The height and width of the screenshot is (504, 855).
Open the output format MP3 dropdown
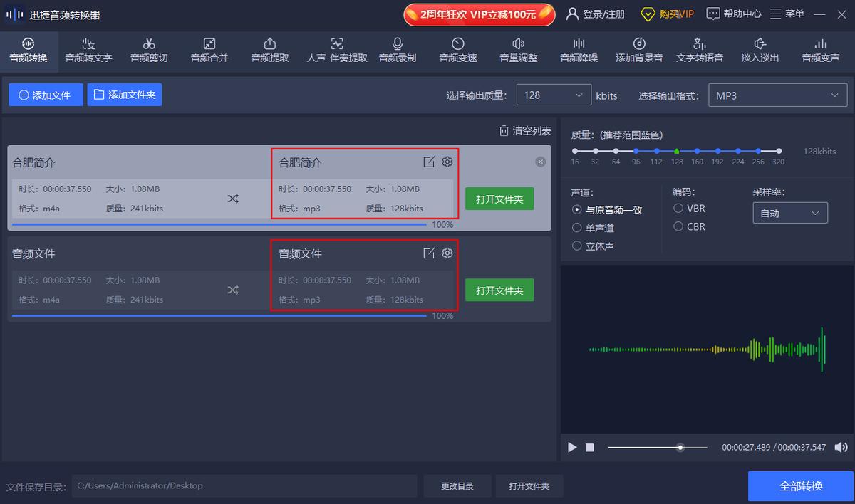coord(777,94)
